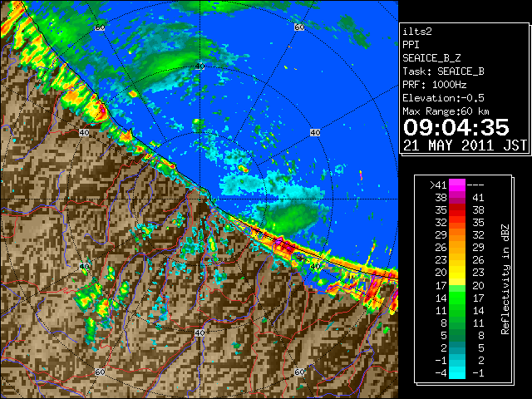Click the '>41' legend value
This screenshot has width=532, height=399.
pos(438,185)
